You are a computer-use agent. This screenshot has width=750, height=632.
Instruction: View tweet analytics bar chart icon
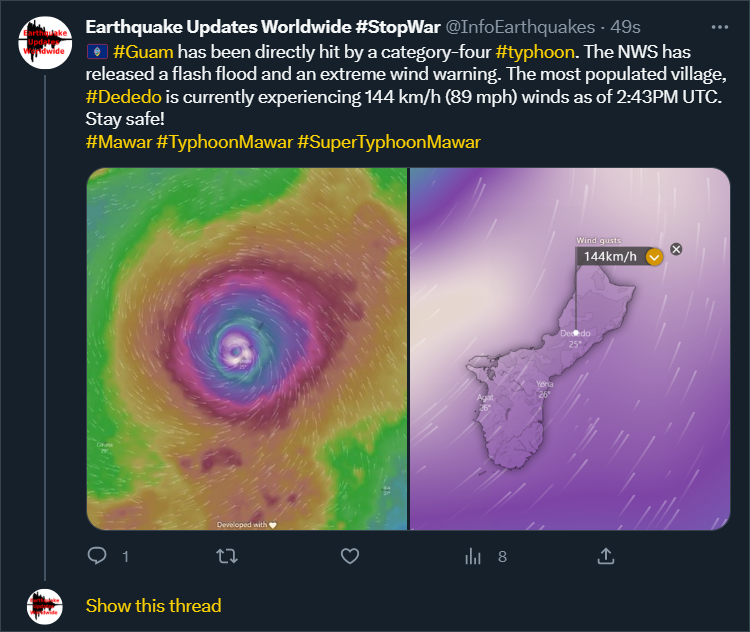pos(474,555)
